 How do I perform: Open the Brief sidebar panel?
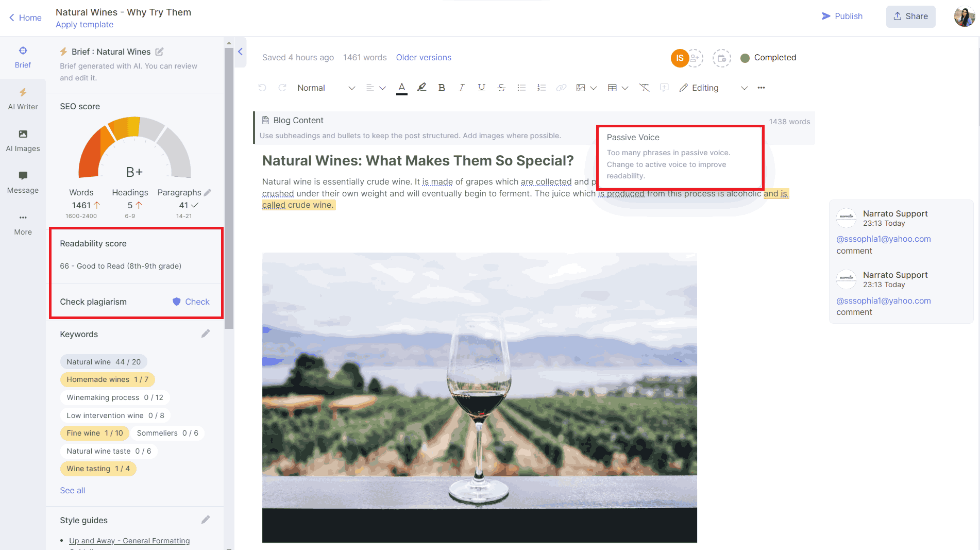click(23, 57)
